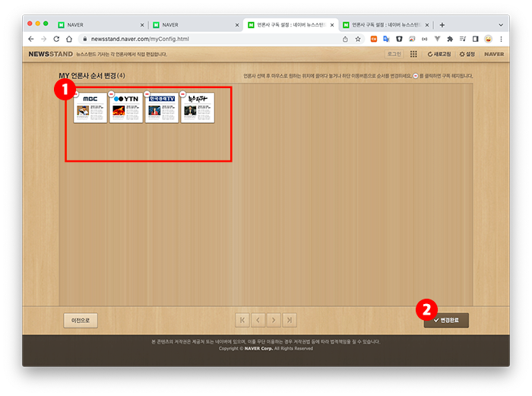Image resolution: width=532 pixels, height=396 pixels.
Task: Refresh Newsstand with 새로고침
Action: [439, 54]
